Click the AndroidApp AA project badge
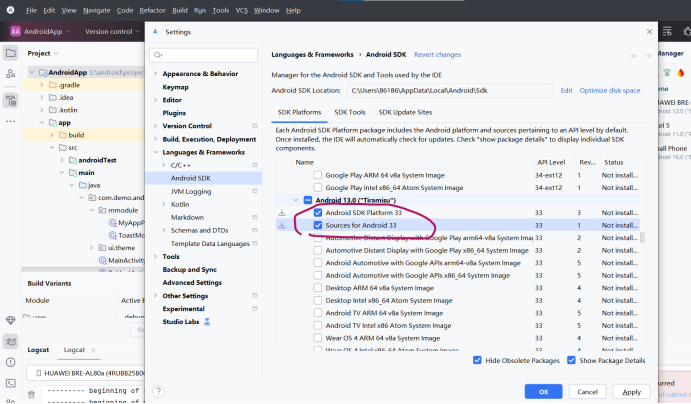Image resolution: width=691 pixels, height=404 pixels. tap(15, 31)
